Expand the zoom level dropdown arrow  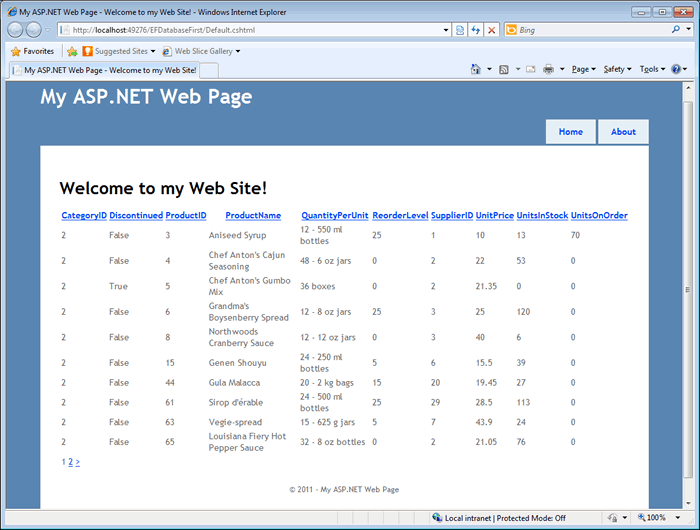[678, 517]
